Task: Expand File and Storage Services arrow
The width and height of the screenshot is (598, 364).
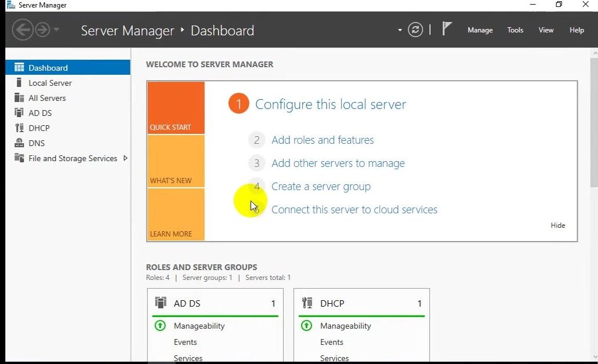Action: pos(125,158)
